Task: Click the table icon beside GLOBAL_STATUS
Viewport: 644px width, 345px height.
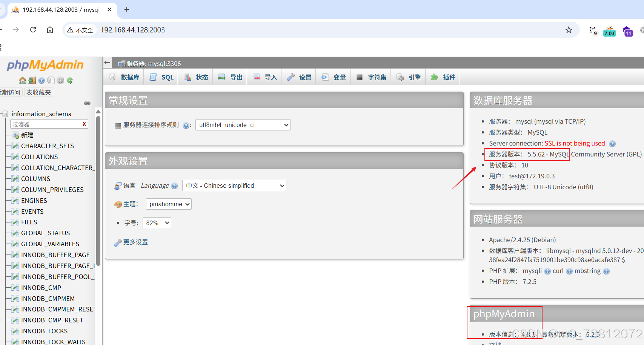Action: click(15, 233)
